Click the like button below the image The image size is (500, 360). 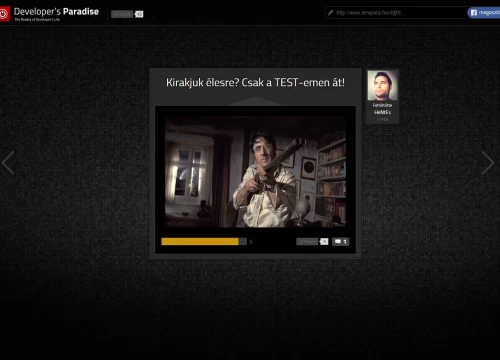click(x=307, y=242)
